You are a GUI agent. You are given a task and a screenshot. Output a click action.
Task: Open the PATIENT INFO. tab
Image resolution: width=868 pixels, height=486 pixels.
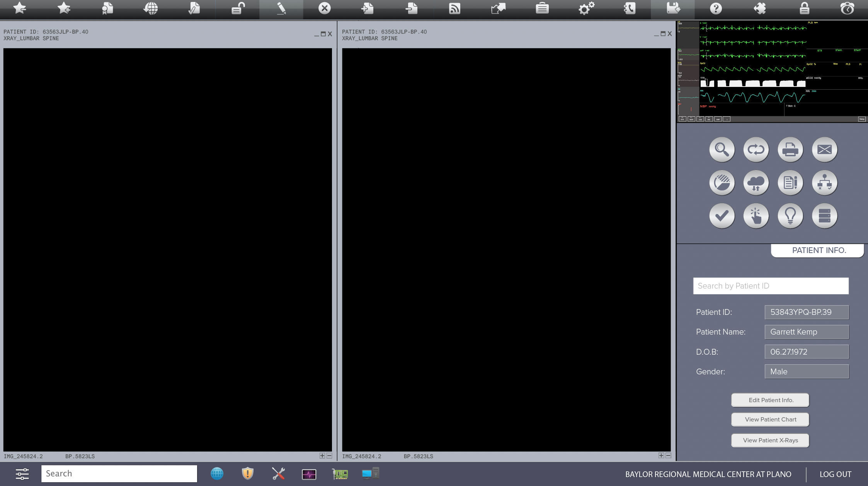coord(819,250)
